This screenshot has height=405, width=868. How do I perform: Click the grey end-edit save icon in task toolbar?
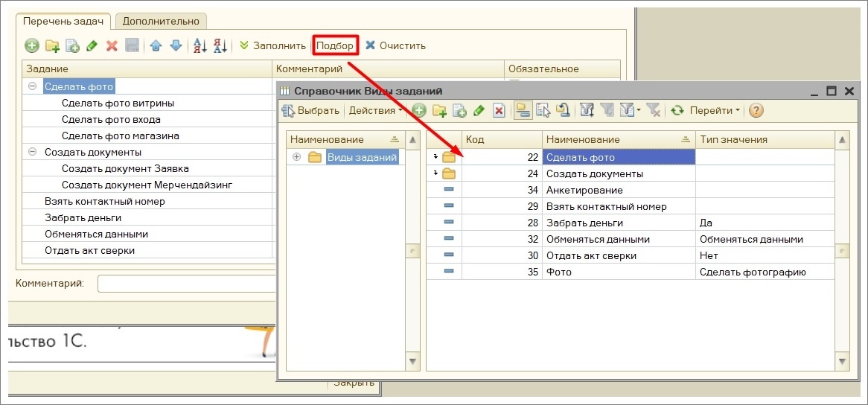[132, 46]
